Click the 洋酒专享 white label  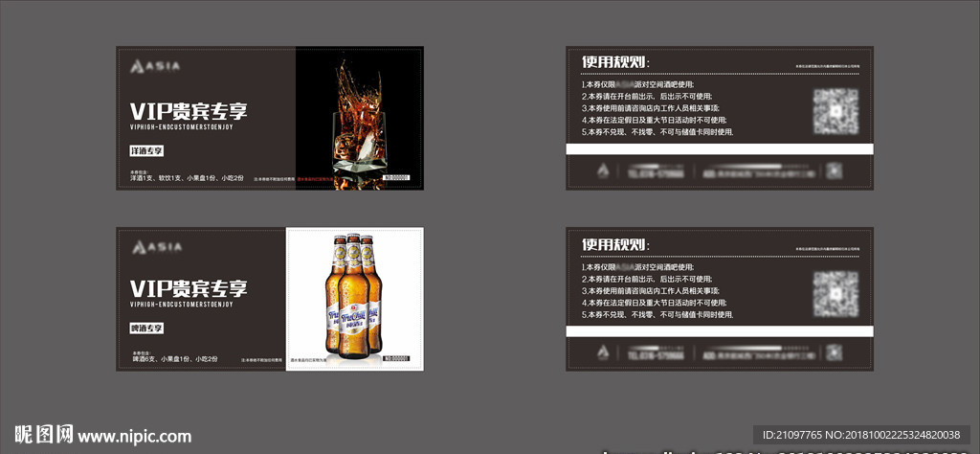146,151
